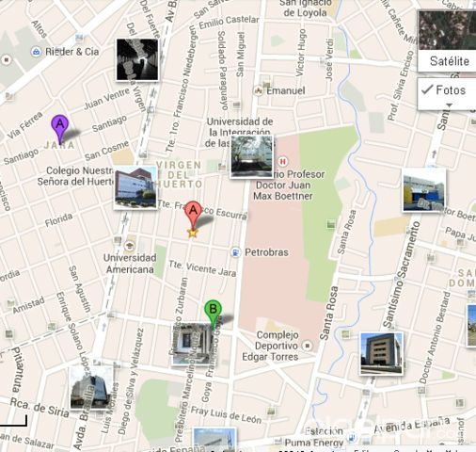This screenshot has width=476, height=452.
Task: Click the VIRGEN DEL HUERTO neighborhood label
Action: click(180, 174)
